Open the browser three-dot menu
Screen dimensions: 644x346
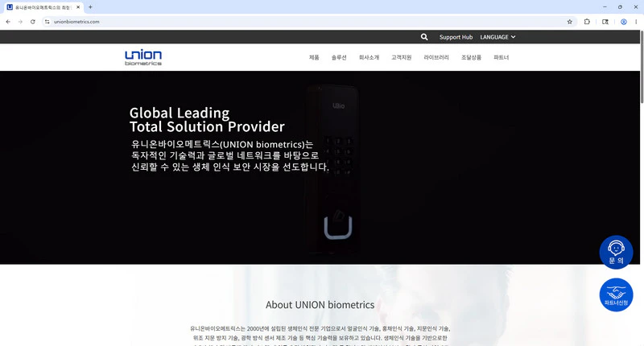(636, 22)
